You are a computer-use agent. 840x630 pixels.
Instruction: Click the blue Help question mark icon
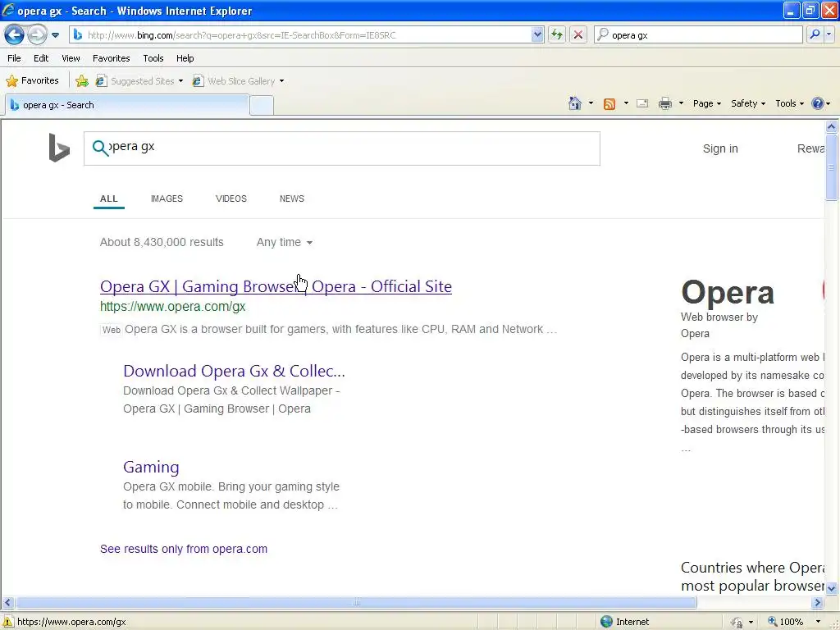point(818,103)
